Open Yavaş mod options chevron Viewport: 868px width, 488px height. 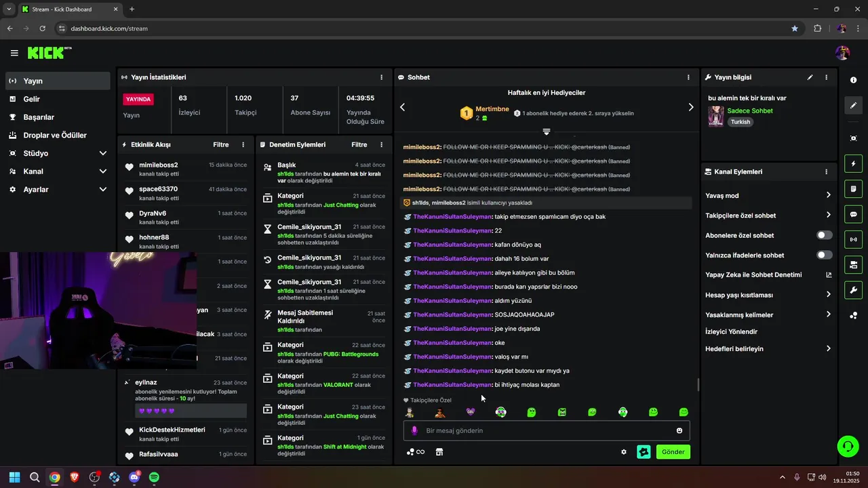828,195
